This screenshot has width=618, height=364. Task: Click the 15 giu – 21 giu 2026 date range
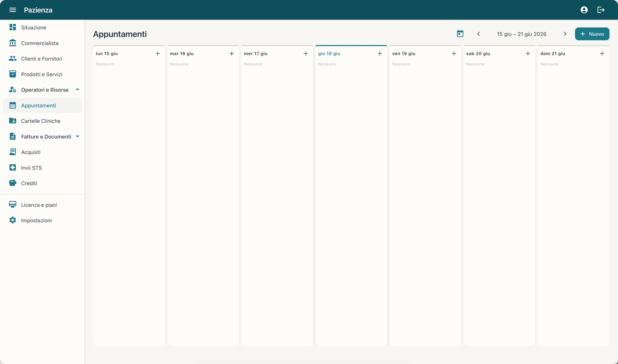pyautogui.click(x=521, y=34)
